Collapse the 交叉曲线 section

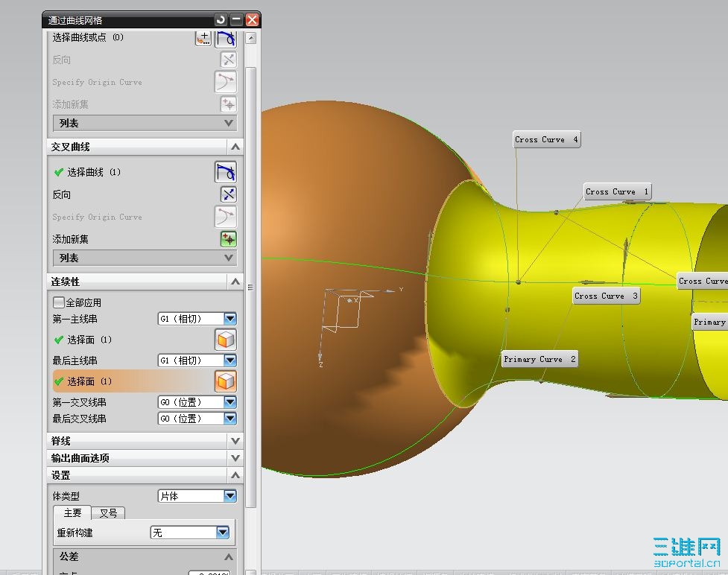pos(235,147)
